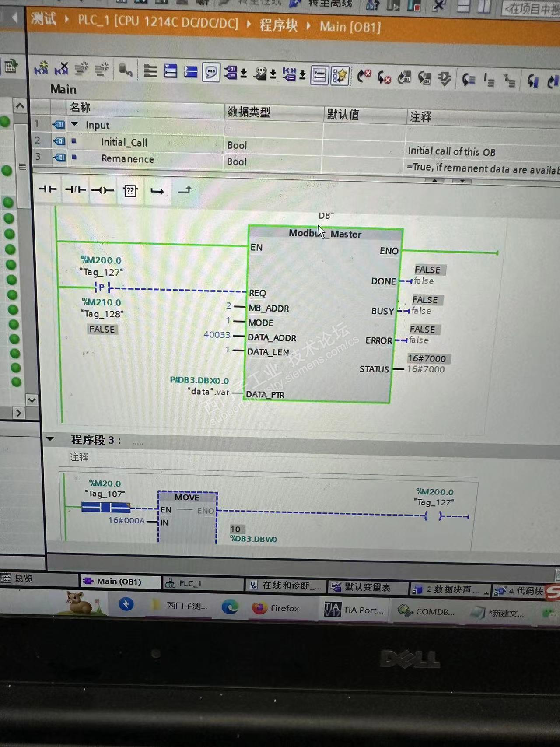Screen dimensions: 560x747
Task: Click the 注释 column header in the table
Action: point(420,117)
